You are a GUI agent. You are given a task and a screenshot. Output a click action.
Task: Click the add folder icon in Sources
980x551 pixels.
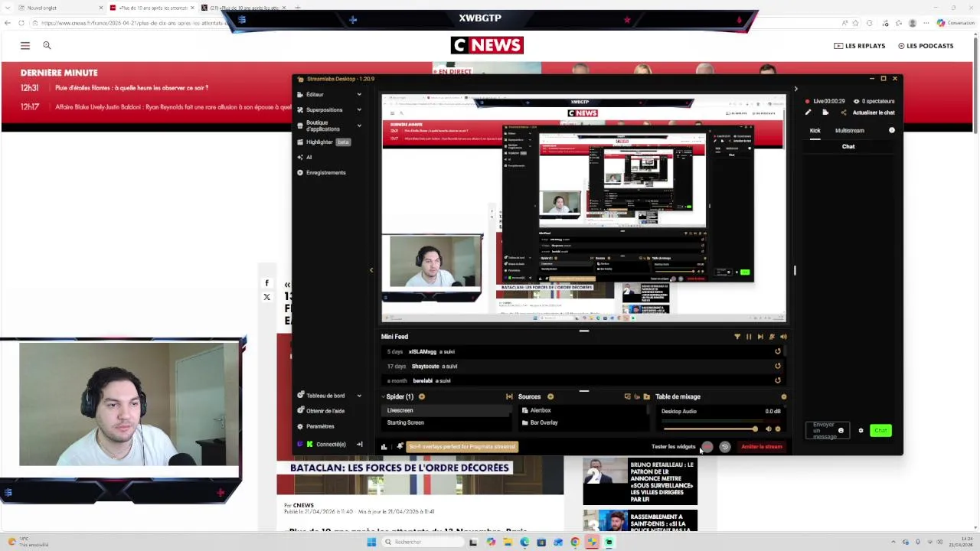(646, 396)
